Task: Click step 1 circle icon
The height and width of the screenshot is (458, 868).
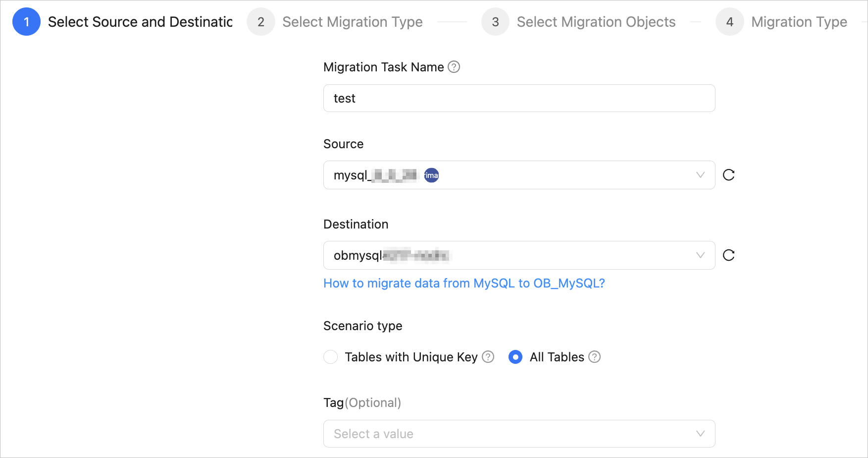Action: click(x=26, y=22)
